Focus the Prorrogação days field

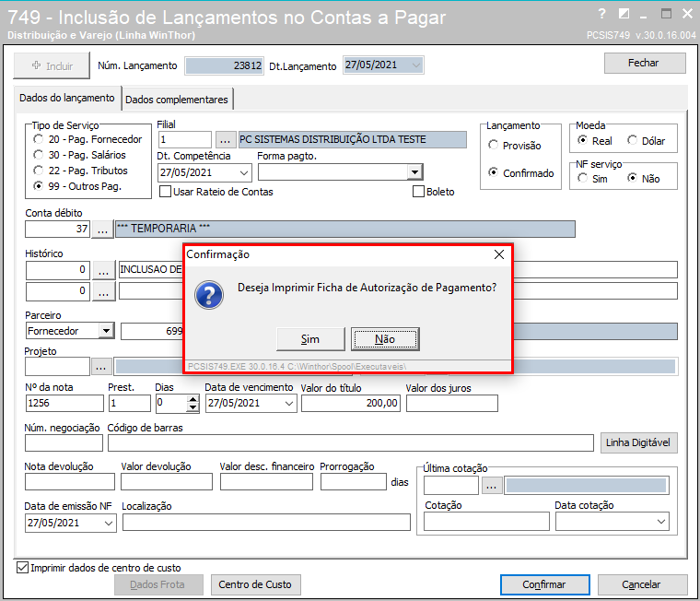pos(354,482)
